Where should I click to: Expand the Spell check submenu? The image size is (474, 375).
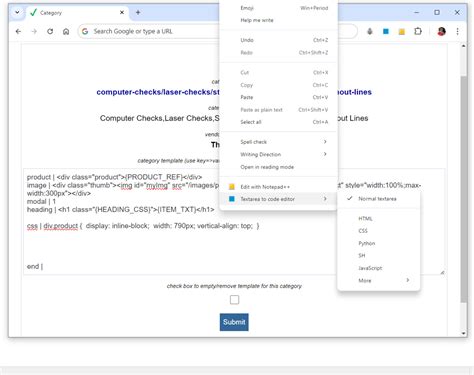pos(278,142)
